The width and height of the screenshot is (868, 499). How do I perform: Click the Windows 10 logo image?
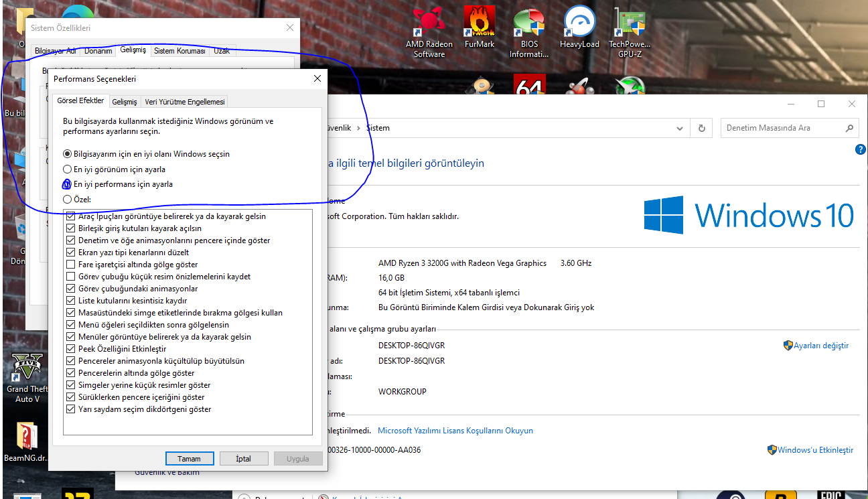coord(749,215)
